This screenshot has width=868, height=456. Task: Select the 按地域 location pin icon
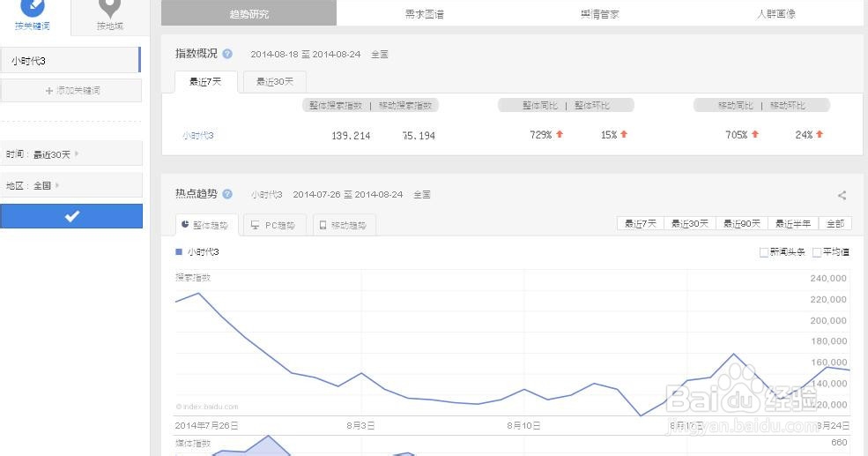(109, 8)
